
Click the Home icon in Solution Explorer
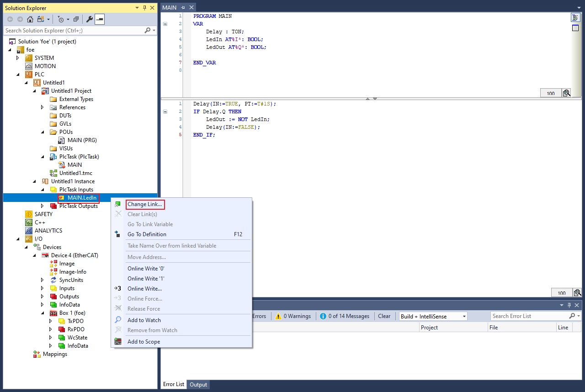click(x=30, y=19)
